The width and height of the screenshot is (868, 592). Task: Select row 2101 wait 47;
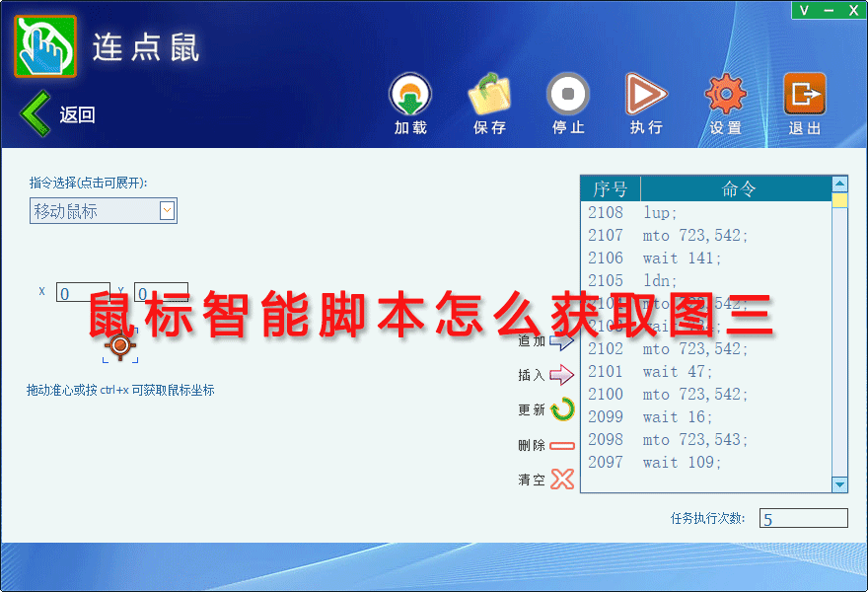click(x=706, y=372)
